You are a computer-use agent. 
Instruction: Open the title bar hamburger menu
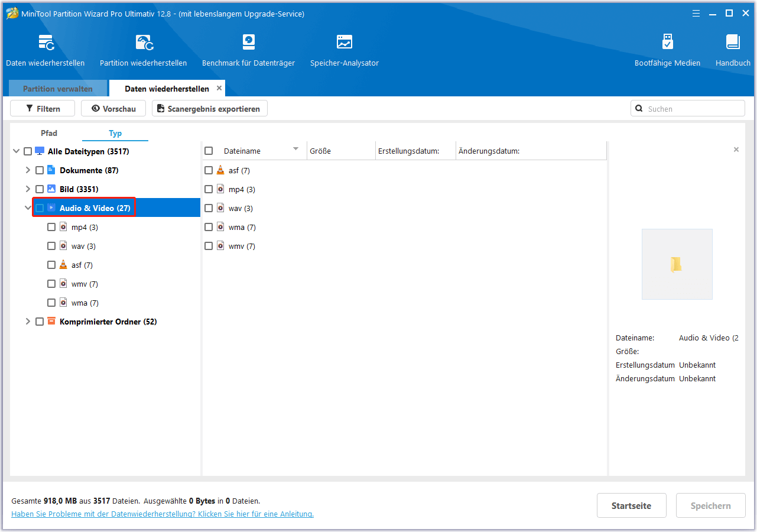click(x=696, y=13)
